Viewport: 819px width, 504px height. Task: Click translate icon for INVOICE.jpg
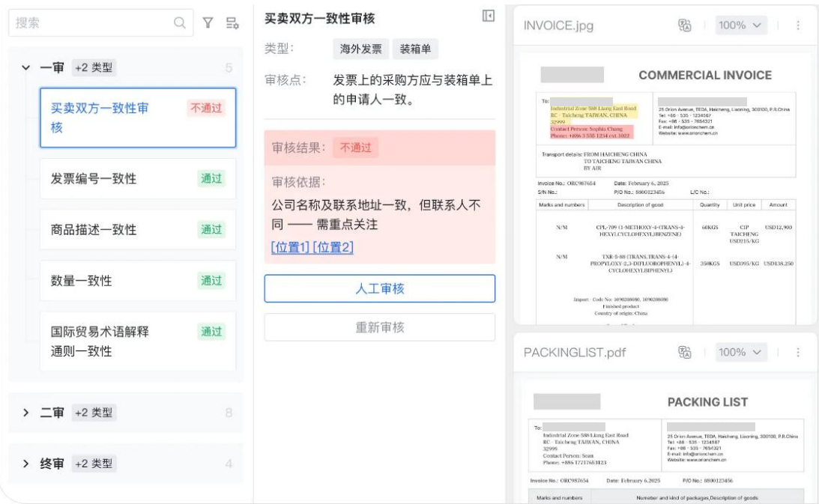click(684, 25)
